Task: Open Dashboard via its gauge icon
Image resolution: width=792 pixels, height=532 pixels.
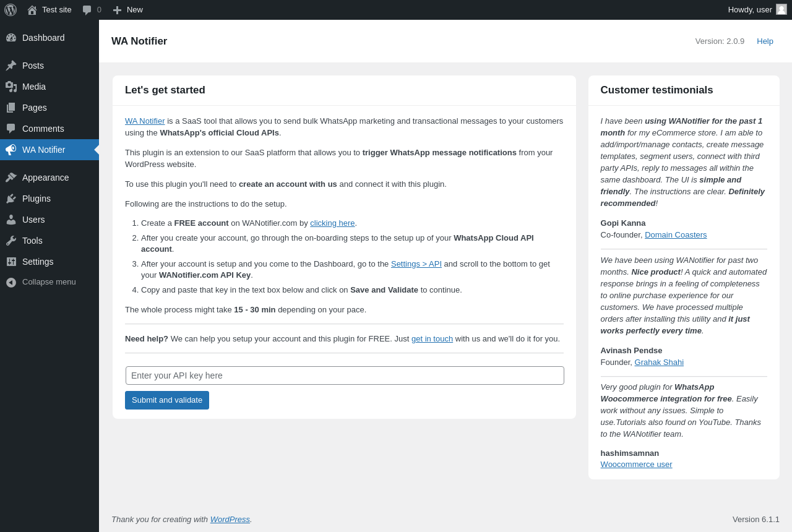Action: click(x=11, y=38)
